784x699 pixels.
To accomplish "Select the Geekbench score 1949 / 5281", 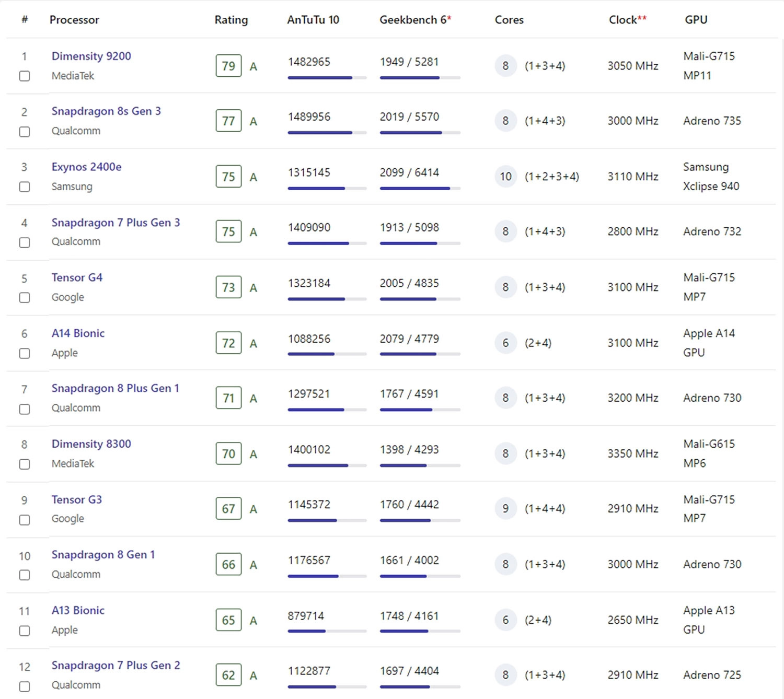I will 409,62.
